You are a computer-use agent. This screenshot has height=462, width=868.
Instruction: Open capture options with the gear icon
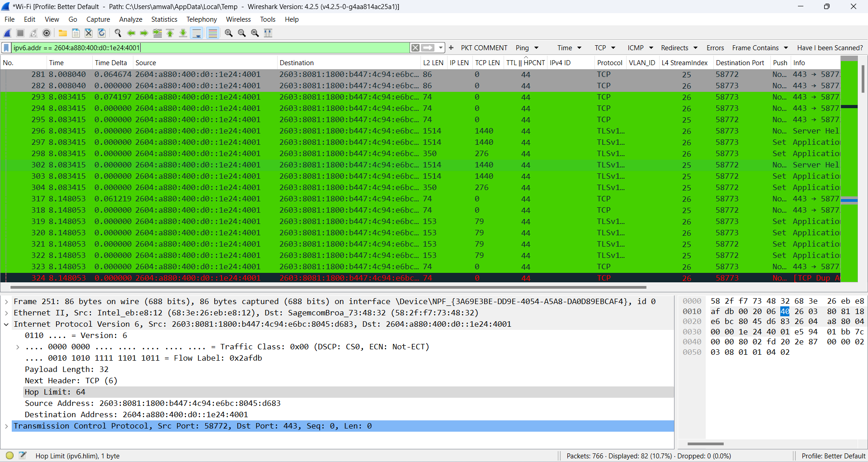(x=46, y=33)
